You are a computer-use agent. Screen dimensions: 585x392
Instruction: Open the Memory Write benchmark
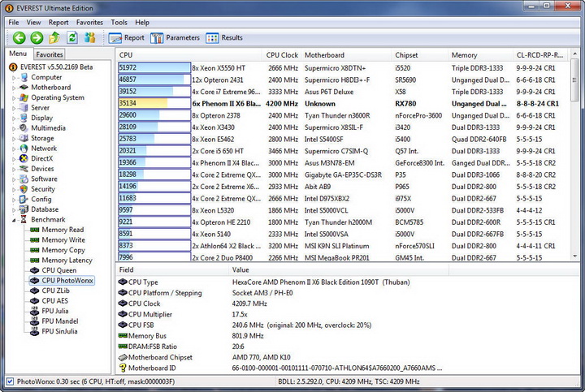pos(58,239)
